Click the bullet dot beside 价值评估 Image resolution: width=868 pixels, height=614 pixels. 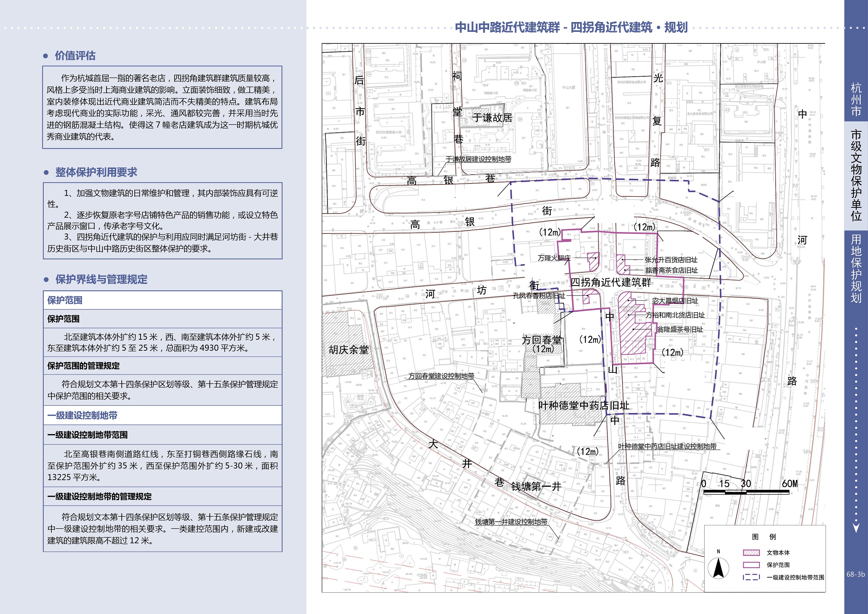tap(46, 56)
